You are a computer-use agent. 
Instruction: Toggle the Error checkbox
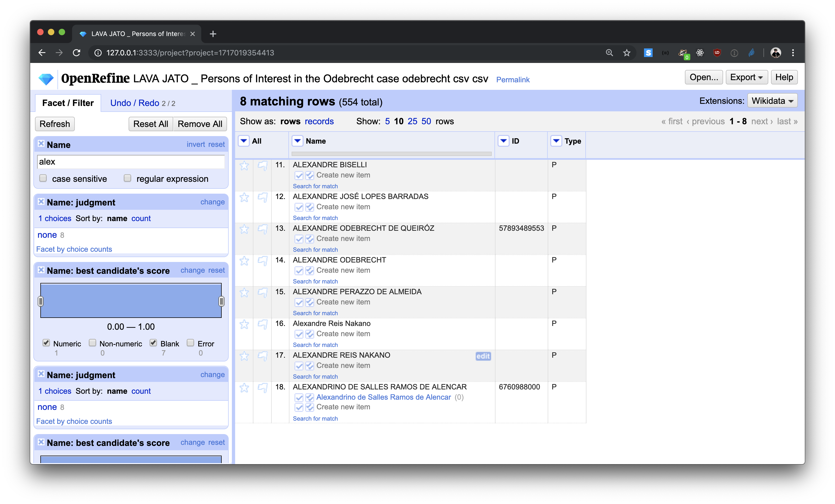[190, 343]
